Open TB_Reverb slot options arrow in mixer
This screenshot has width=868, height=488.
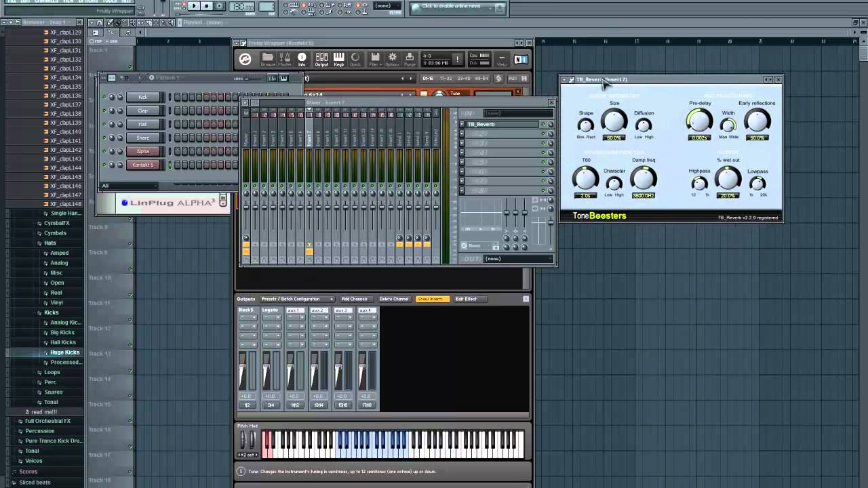tap(462, 124)
